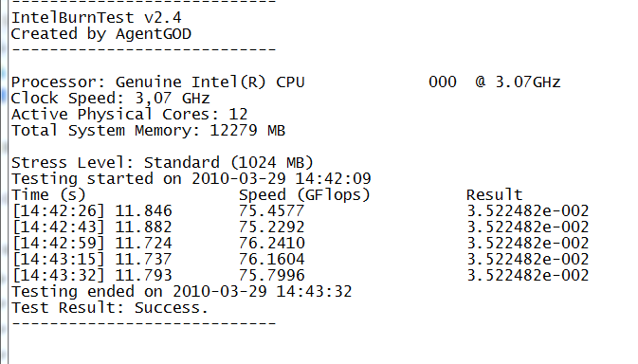
Task: Click the Speed (GFlops) column header
Action: (304, 195)
